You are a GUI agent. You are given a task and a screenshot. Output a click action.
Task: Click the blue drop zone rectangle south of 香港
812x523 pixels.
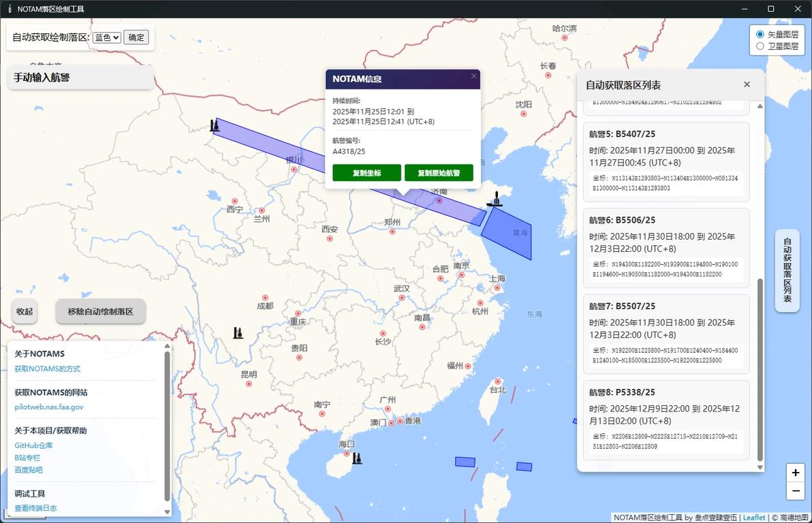pos(465,462)
